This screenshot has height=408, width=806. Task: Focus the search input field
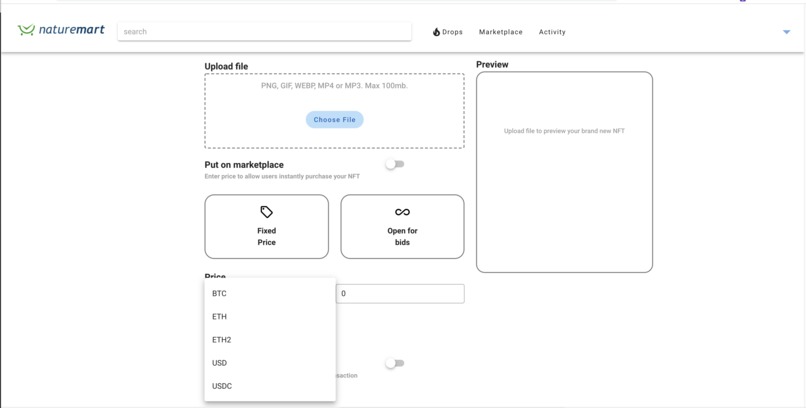(264, 31)
